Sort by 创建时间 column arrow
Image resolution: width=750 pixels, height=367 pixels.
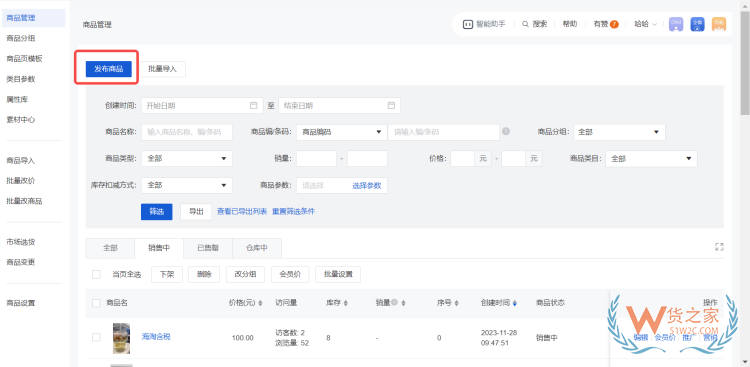(x=515, y=303)
